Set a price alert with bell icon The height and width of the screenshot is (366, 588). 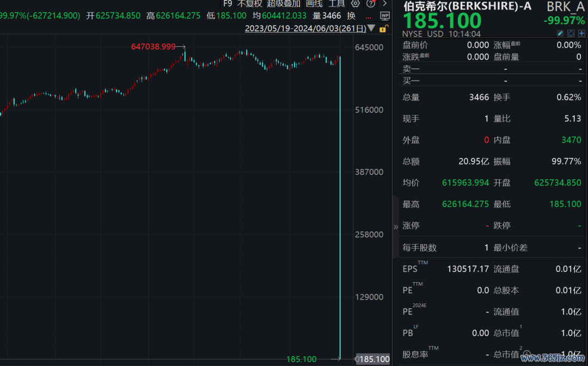571,33
